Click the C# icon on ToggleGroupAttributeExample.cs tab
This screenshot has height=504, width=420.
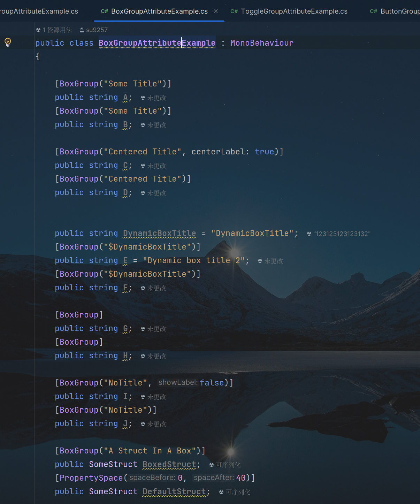point(234,11)
